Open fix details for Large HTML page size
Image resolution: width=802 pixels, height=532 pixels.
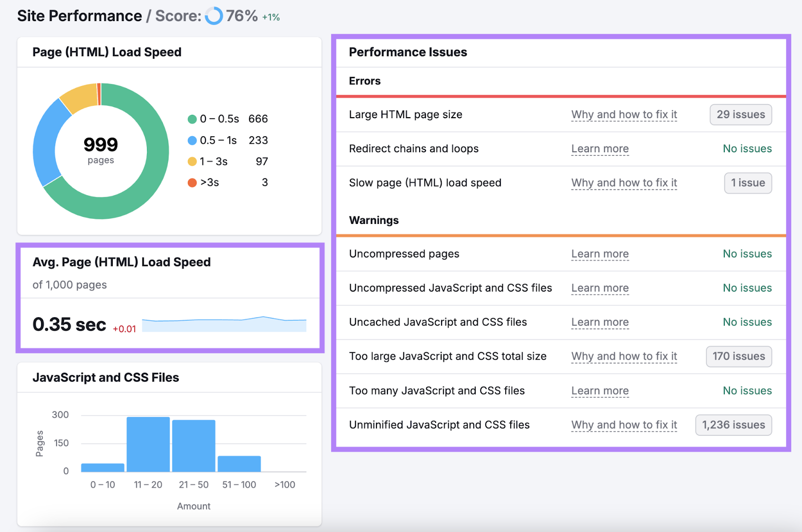click(x=624, y=115)
